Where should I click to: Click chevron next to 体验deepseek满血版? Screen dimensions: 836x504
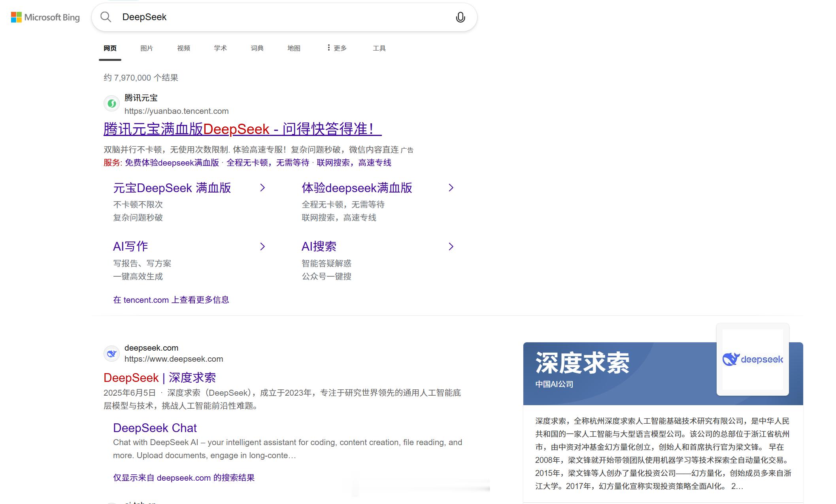pos(451,188)
